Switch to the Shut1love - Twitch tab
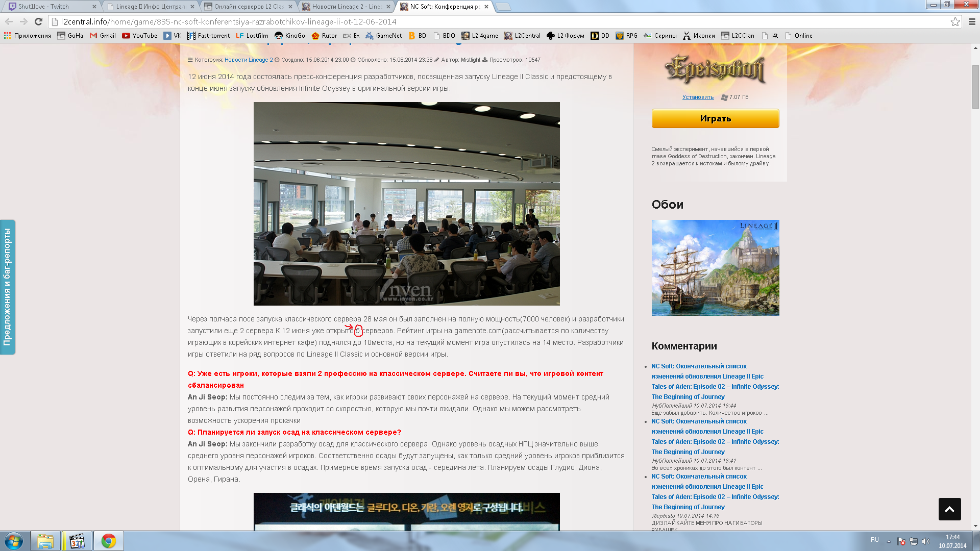This screenshot has height=551, width=980. pyautogui.click(x=52, y=7)
